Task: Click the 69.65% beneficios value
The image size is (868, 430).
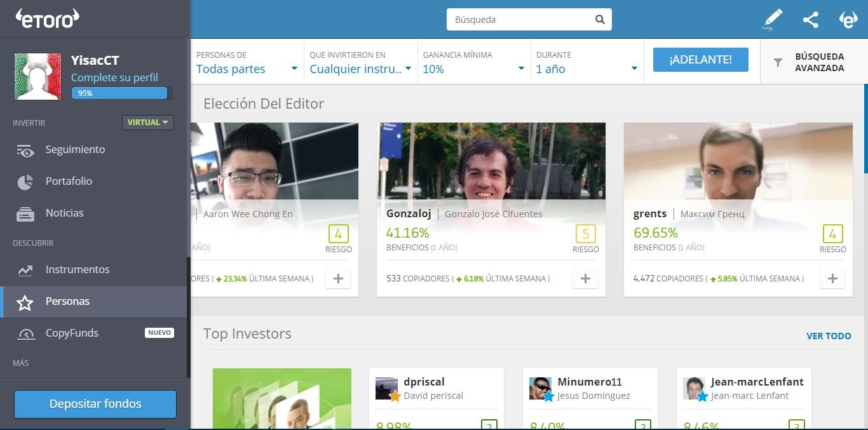Action: pyautogui.click(x=655, y=233)
